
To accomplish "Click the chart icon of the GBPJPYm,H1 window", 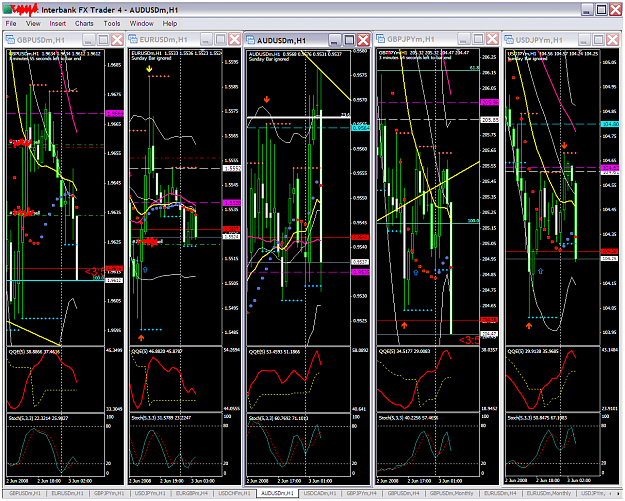I will [x=381, y=39].
